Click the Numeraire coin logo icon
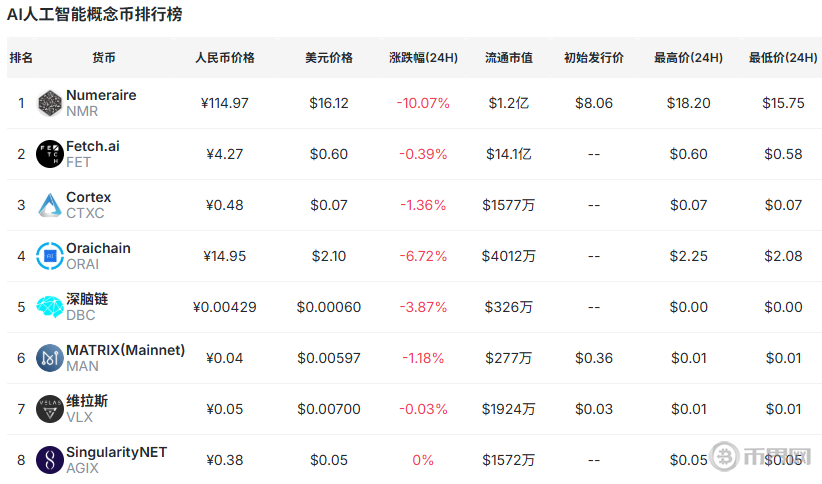Image resolution: width=822 pixels, height=484 pixels. (50, 103)
